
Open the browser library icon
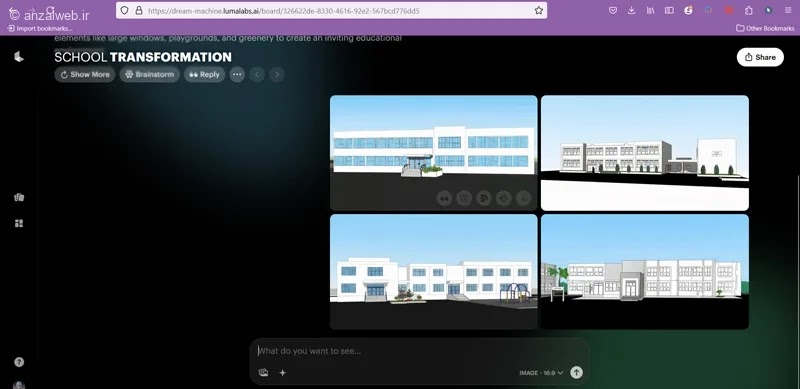(x=651, y=10)
